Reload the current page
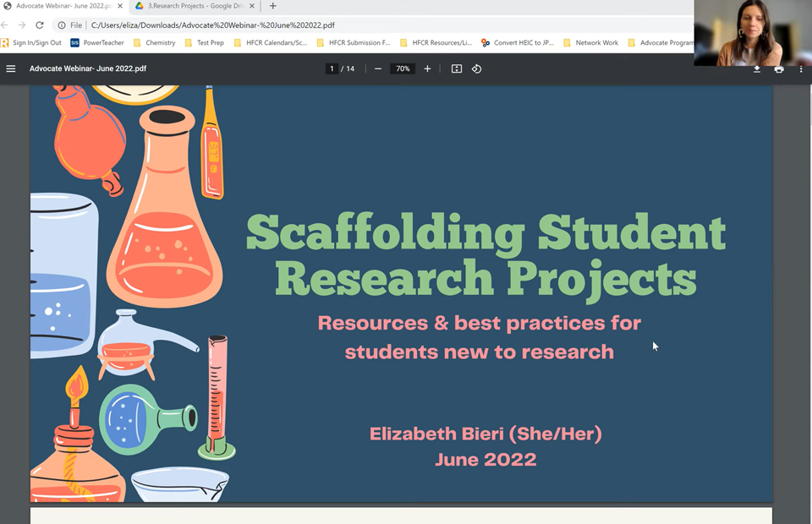812x524 pixels. point(39,25)
